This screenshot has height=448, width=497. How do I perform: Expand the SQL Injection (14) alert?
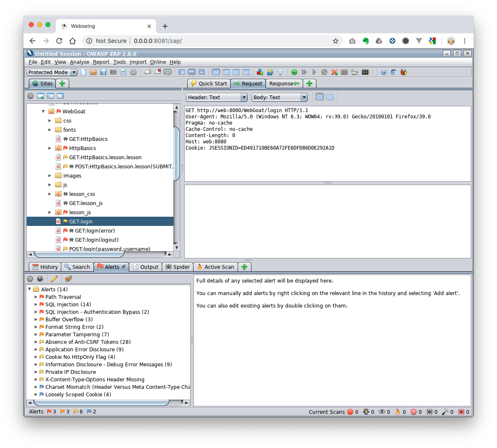click(x=36, y=305)
